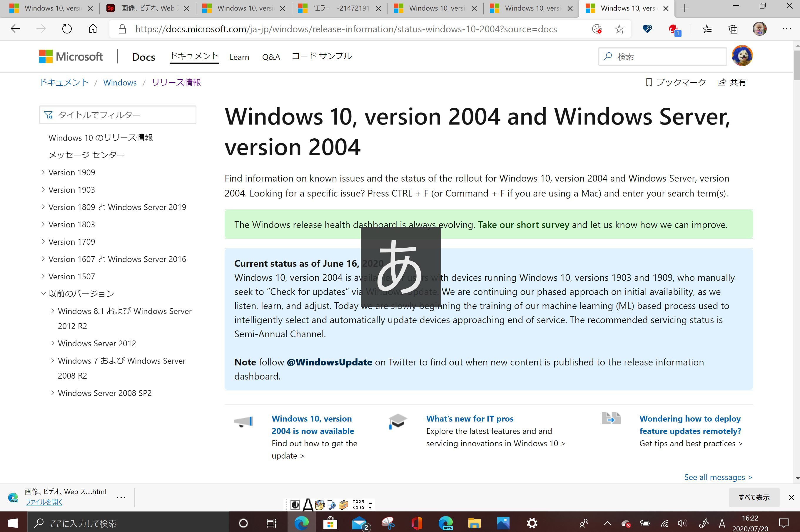This screenshot has height=532, width=800.
Task: Open a new browser tab
Action: coord(685,8)
